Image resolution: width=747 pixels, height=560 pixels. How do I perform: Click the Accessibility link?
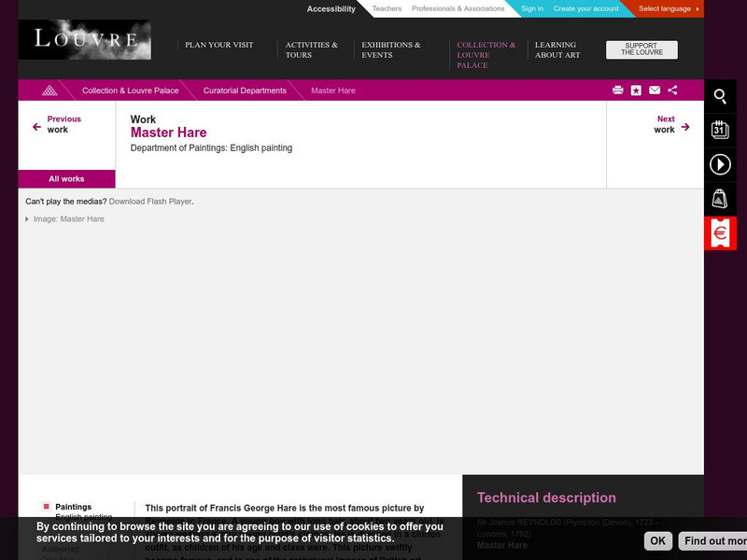331,8
